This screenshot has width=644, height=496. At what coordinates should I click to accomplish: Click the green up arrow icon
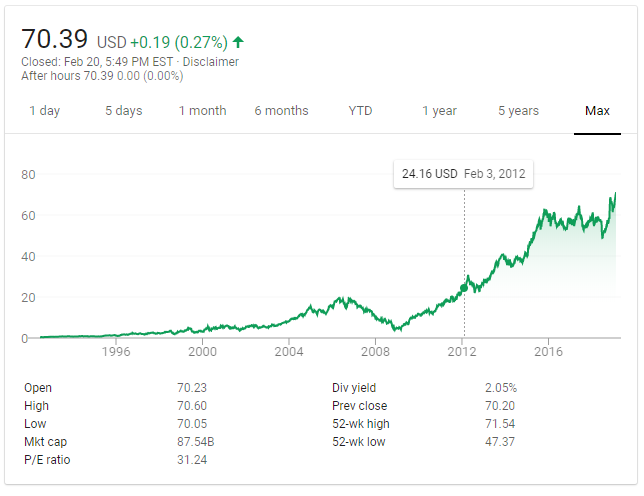tap(238, 42)
